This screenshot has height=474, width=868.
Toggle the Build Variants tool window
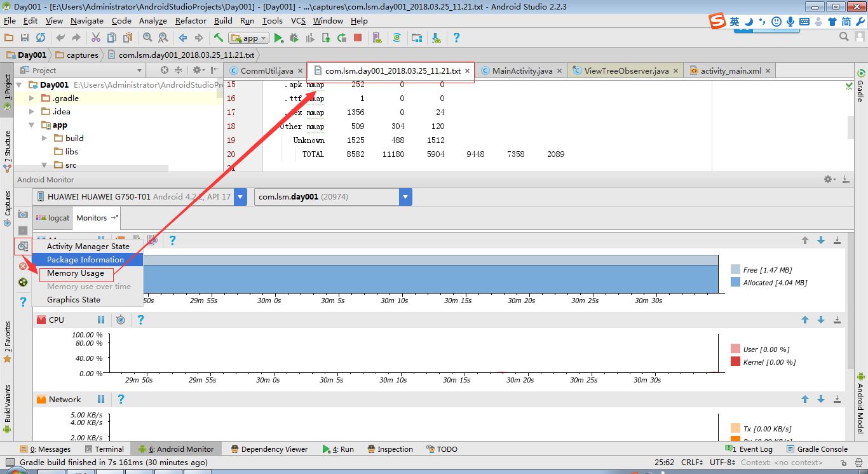coord(8,409)
